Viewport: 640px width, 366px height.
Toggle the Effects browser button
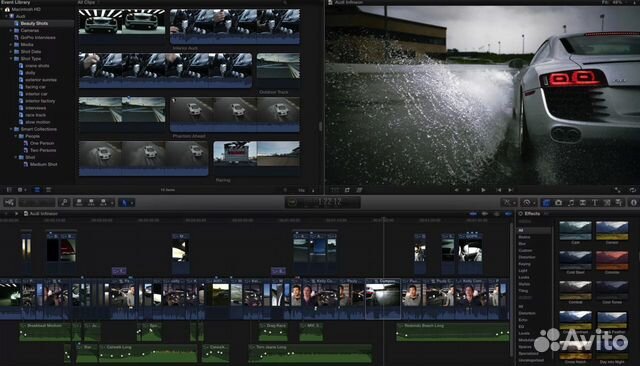(547, 202)
